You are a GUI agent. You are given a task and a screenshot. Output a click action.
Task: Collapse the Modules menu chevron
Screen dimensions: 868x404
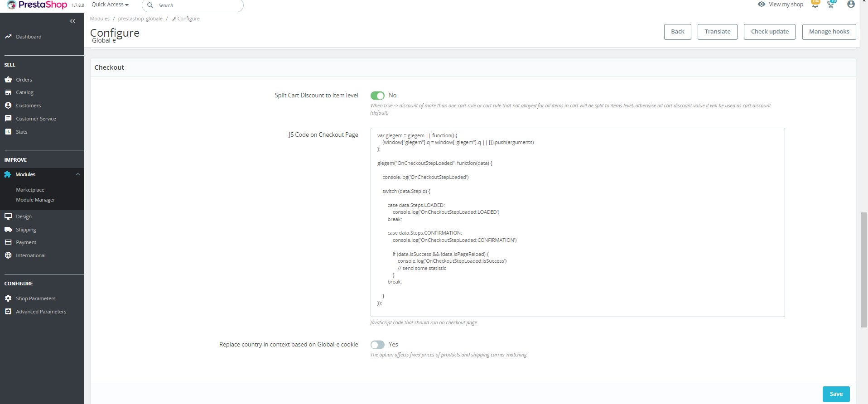tap(78, 174)
